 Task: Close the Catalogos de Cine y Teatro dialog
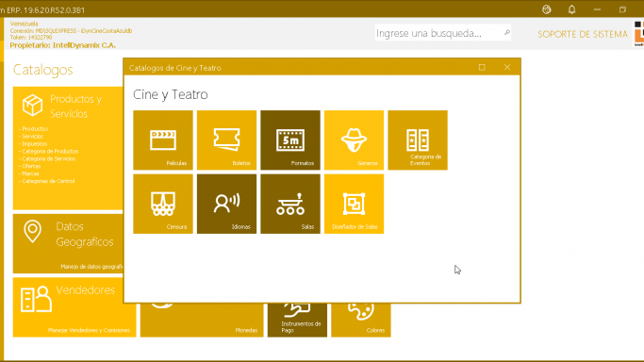coord(507,67)
